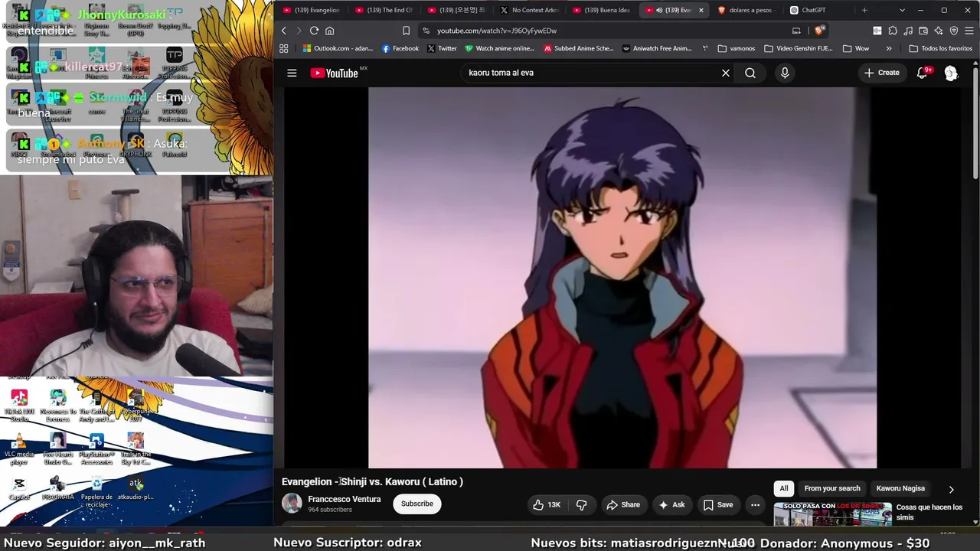The image size is (980, 551).
Task: Open the Subbed Anime Sche... bookmark
Action: pos(579,48)
